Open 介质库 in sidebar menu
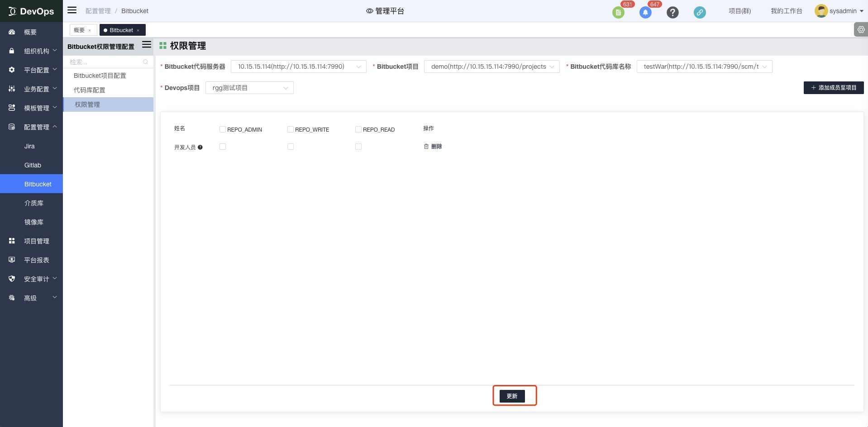868x427 pixels. [31, 203]
